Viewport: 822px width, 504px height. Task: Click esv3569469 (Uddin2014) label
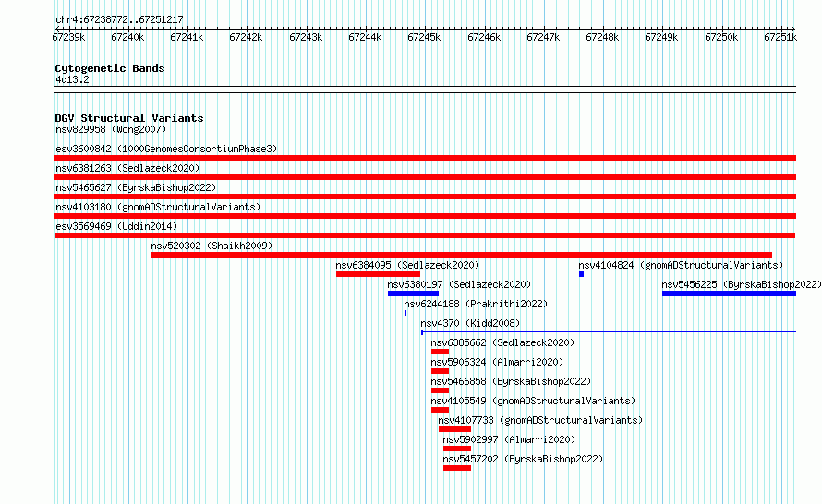[116, 226]
